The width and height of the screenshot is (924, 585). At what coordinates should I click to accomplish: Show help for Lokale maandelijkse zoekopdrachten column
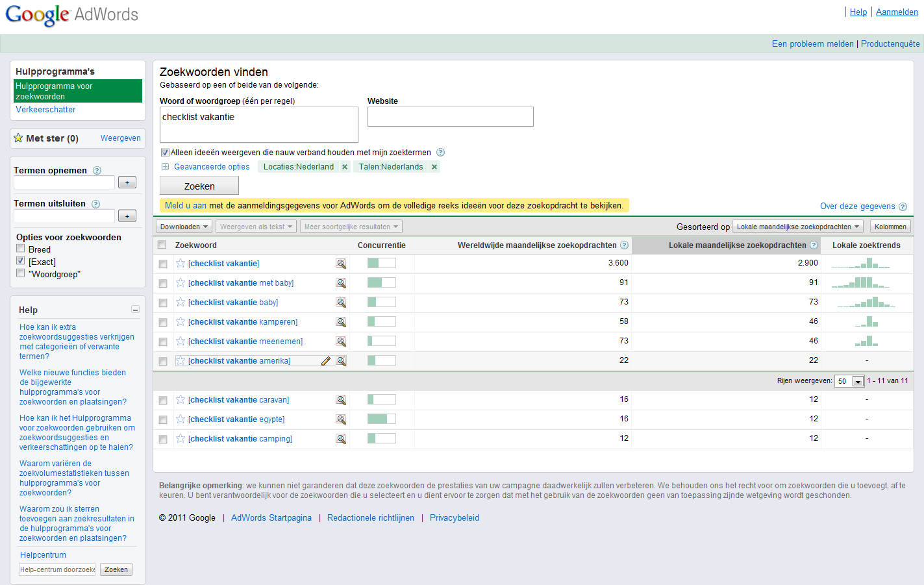[x=814, y=245]
